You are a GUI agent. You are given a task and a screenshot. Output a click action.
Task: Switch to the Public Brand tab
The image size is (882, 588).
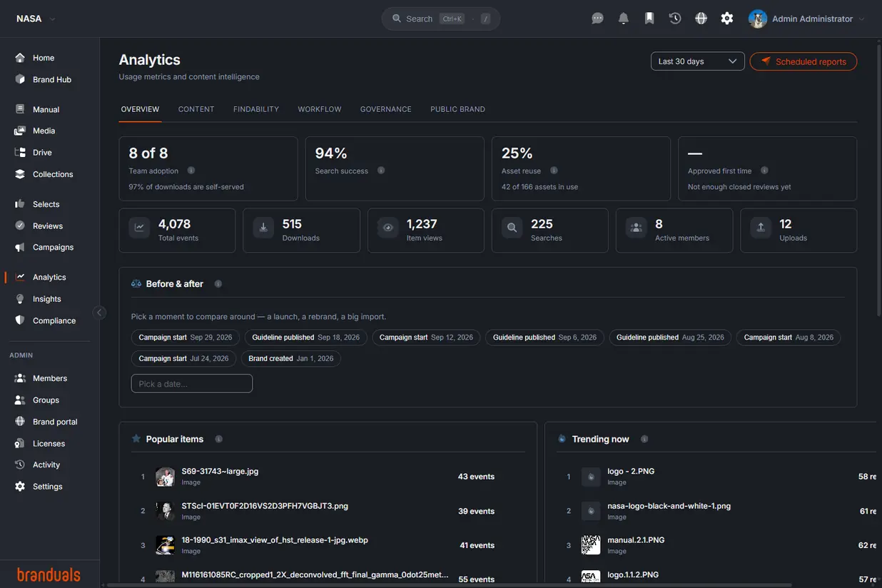457,109
